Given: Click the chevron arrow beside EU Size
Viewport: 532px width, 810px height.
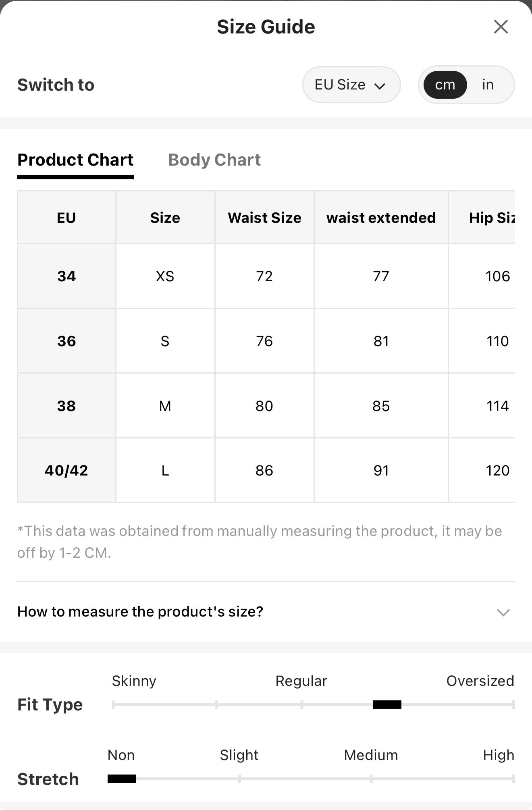Looking at the screenshot, I should coord(380,86).
